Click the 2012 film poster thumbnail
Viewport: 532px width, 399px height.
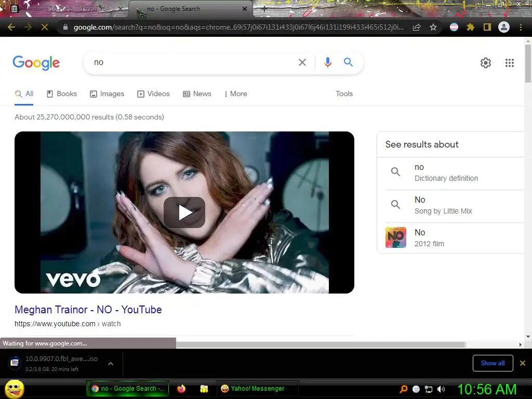(x=395, y=237)
